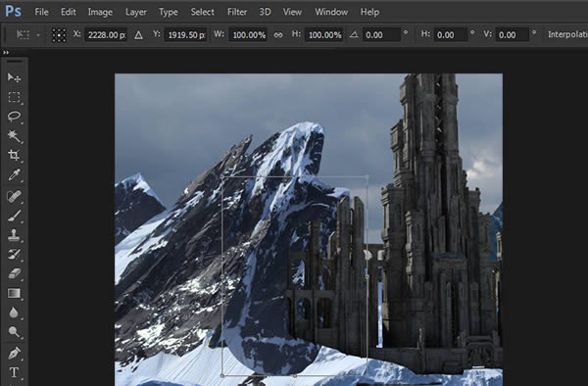Click the bottom-middle transform handle
Viewport: 588px width, 386px height.
(x=295, y=375)
